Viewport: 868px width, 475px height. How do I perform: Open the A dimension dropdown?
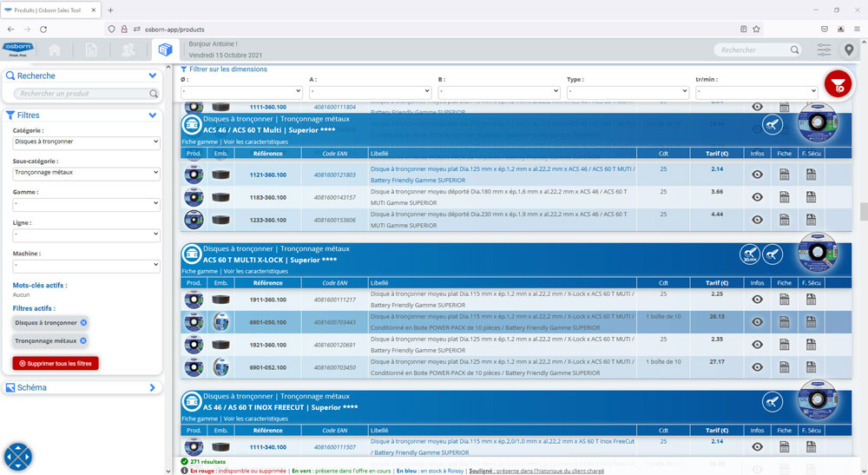pyautogui.click(x=371, y=92)
